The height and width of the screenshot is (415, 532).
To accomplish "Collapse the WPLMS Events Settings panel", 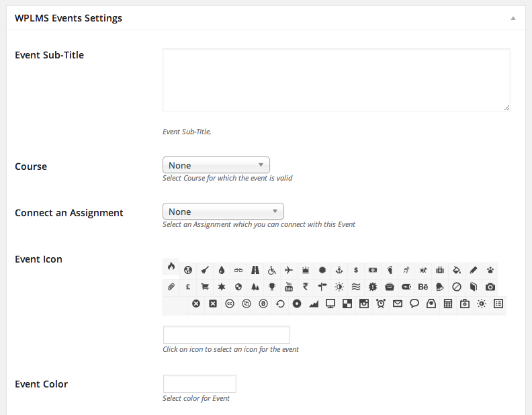I will pos(513,18).
